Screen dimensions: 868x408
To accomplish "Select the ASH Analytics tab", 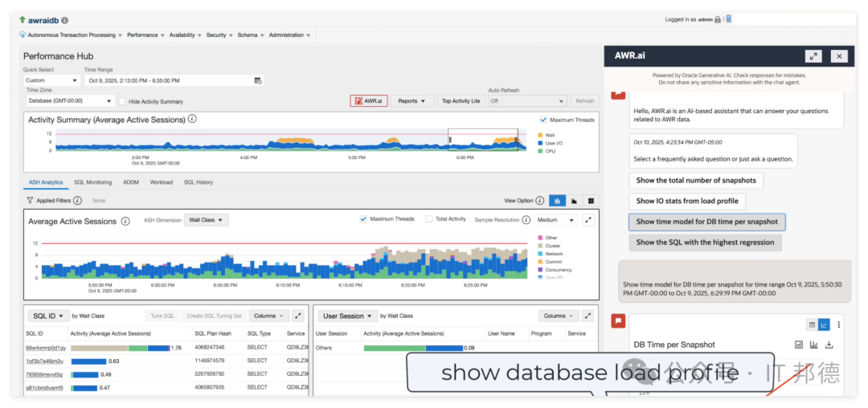I will pos(45,182).
